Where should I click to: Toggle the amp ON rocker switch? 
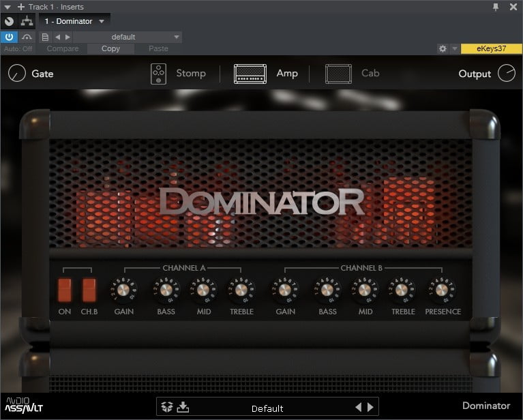(64, 290)
